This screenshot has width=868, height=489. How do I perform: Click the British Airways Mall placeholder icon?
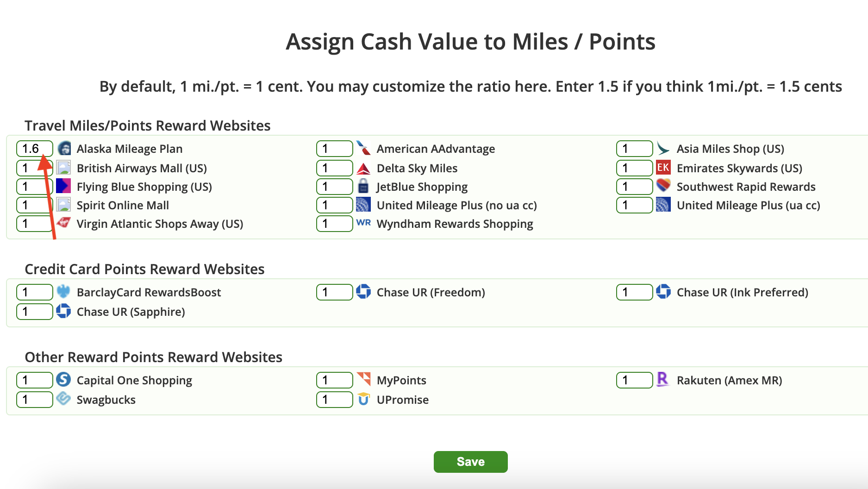tap(63, 167)
